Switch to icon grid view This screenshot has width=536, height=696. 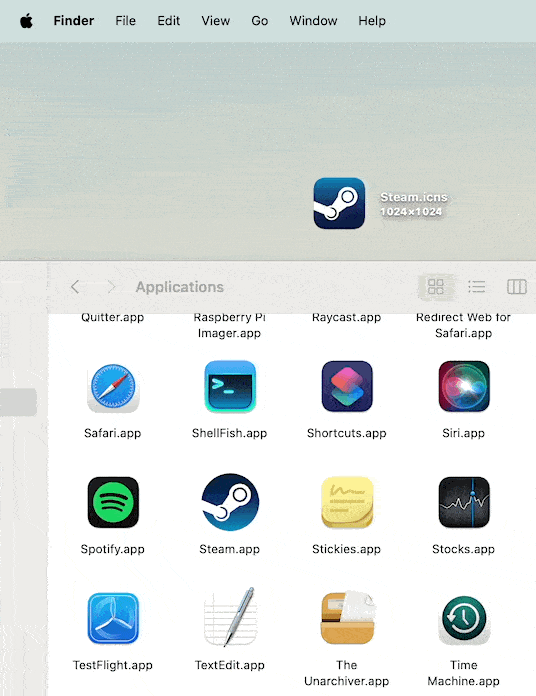click(x=436, y=287)
